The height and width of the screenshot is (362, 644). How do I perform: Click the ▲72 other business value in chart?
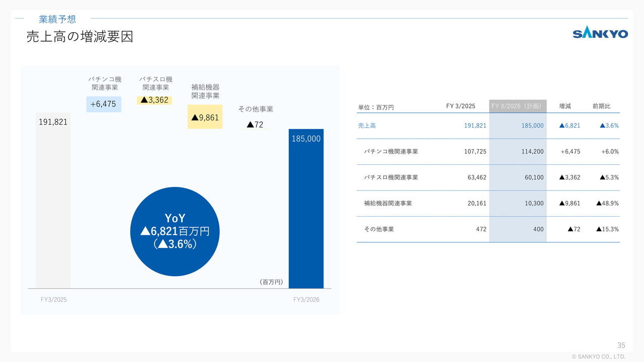pos(255,125)
